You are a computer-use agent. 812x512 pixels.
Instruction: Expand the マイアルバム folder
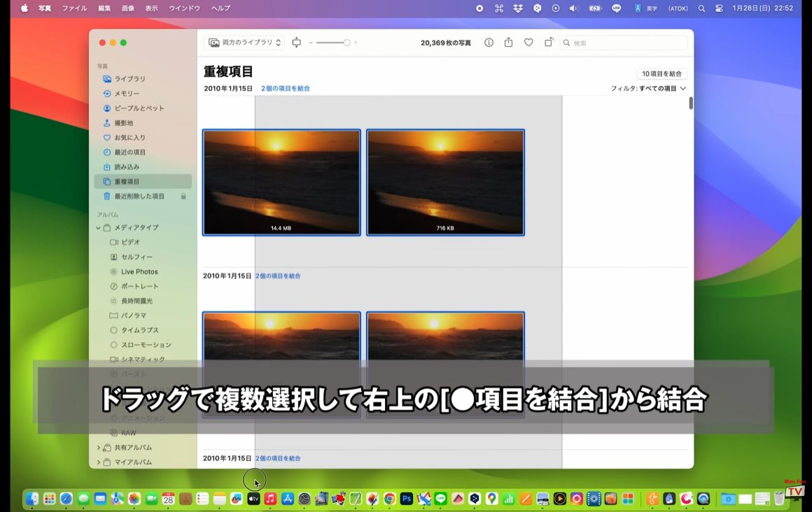[99, 462]
